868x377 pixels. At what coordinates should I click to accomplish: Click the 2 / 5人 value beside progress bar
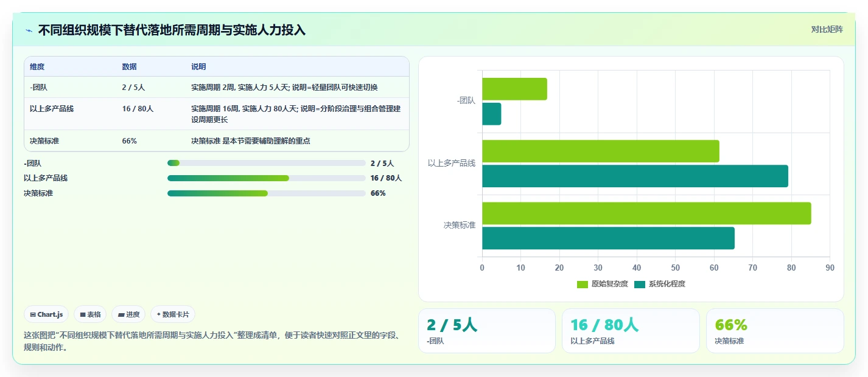point(382,164)
